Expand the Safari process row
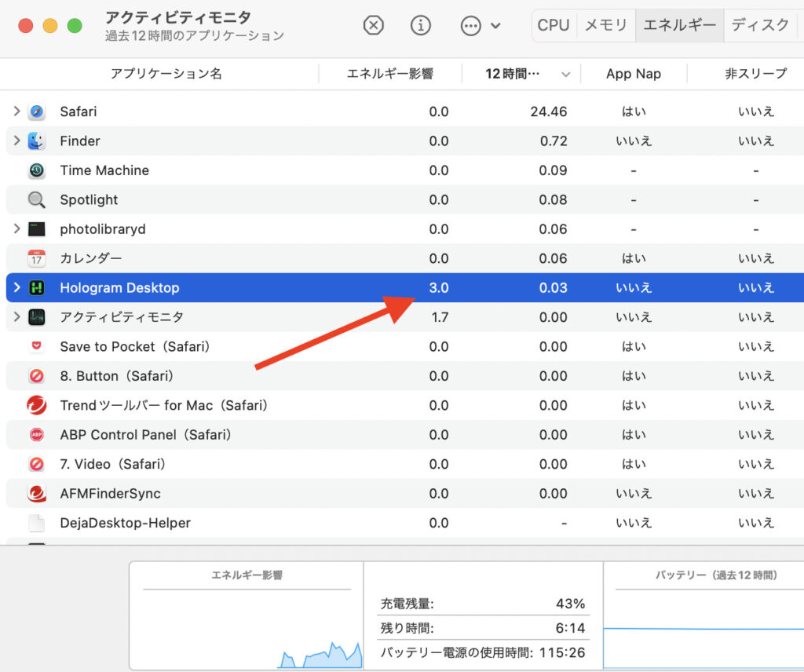This screenshot has width=804, height=672. [x=16, y=111]
